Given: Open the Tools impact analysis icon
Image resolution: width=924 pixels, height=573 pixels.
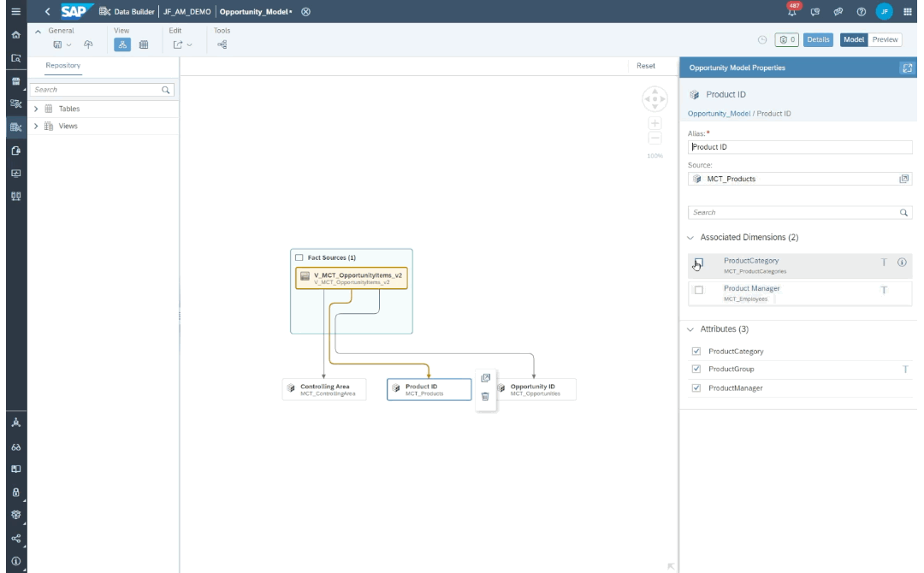Looking at the screenshot, I should pyautogui.click(x=222, y=44).
